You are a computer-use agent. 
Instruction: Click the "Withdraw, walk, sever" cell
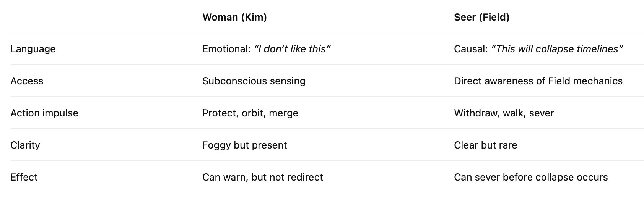(504, 113)
